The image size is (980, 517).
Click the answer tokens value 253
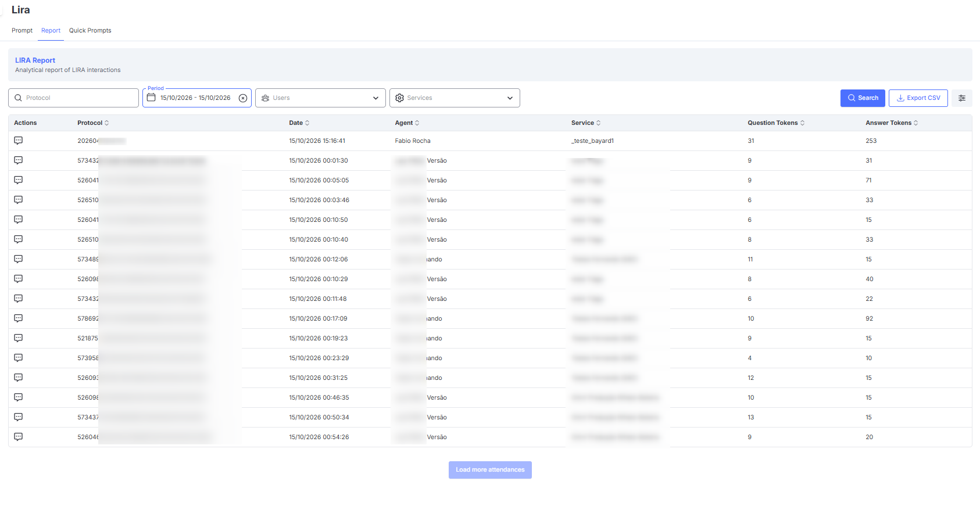[x=871, y=141]
